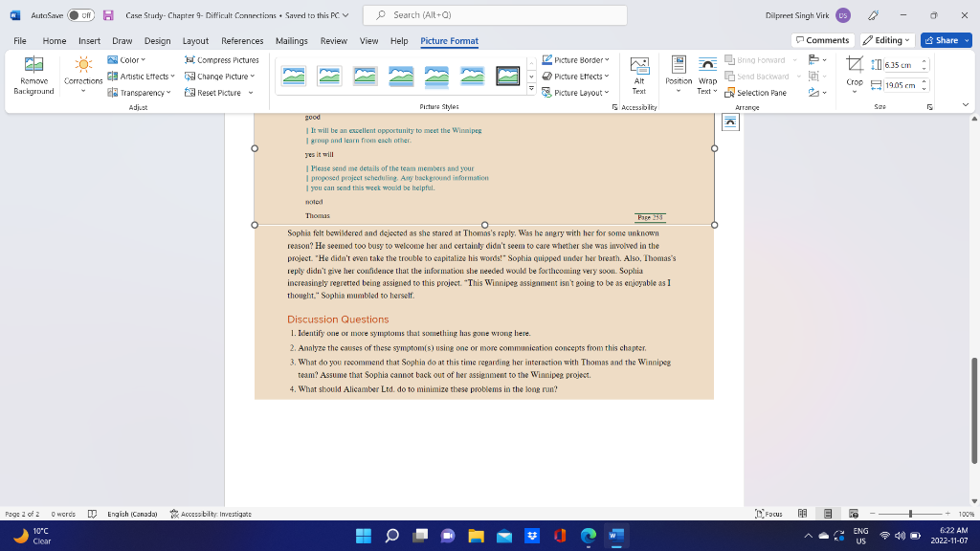
Task: Click Change Picture
Action: [219, 77]
